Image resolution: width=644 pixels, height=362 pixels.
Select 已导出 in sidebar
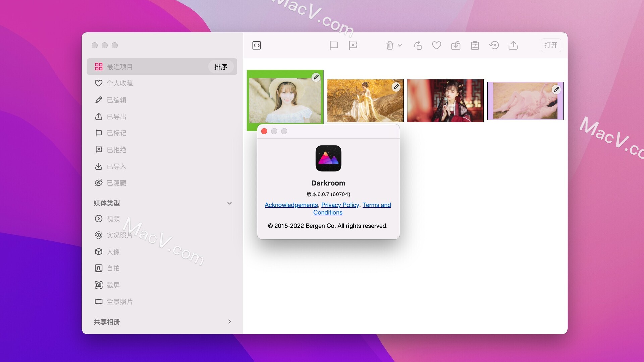[162, 117]
